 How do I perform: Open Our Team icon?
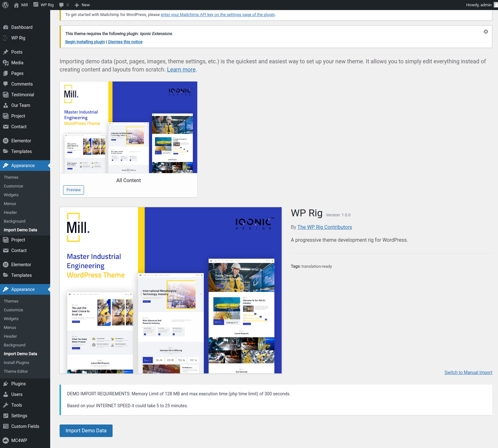pos(6,105)
